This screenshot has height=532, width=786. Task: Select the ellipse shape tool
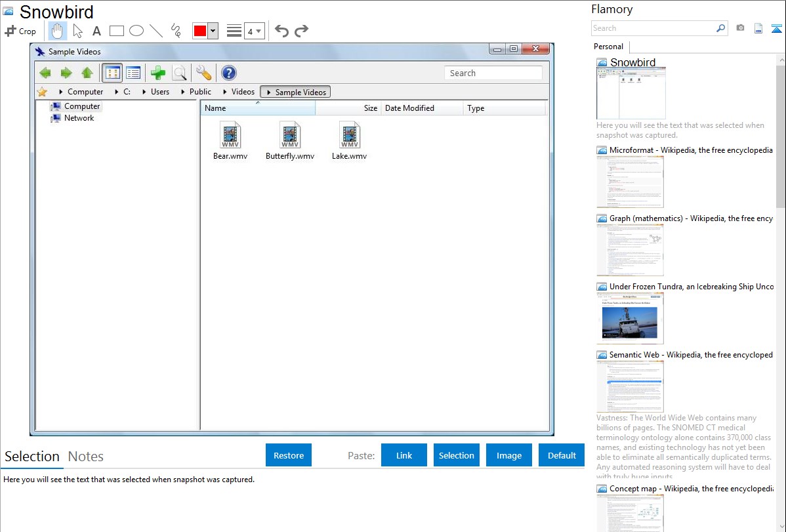click(x=136, y=31)
